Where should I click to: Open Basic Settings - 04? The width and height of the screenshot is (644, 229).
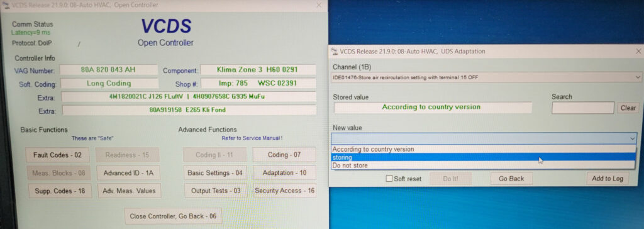pyautogui.click(x=215, y=173)
